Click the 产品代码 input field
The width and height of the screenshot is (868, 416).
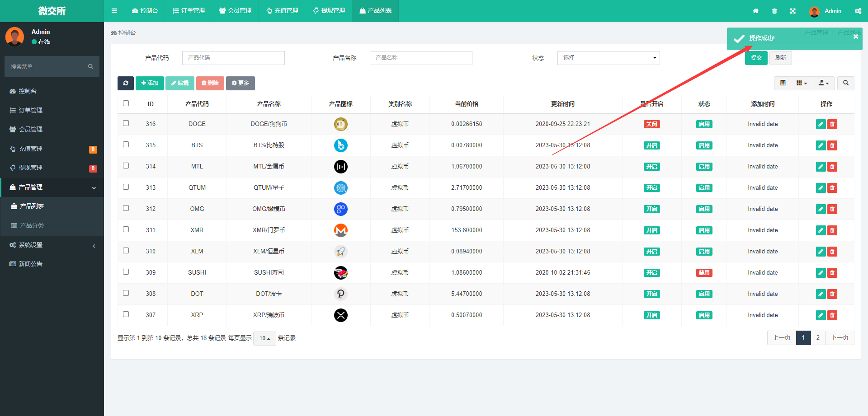tap(233, 58)
